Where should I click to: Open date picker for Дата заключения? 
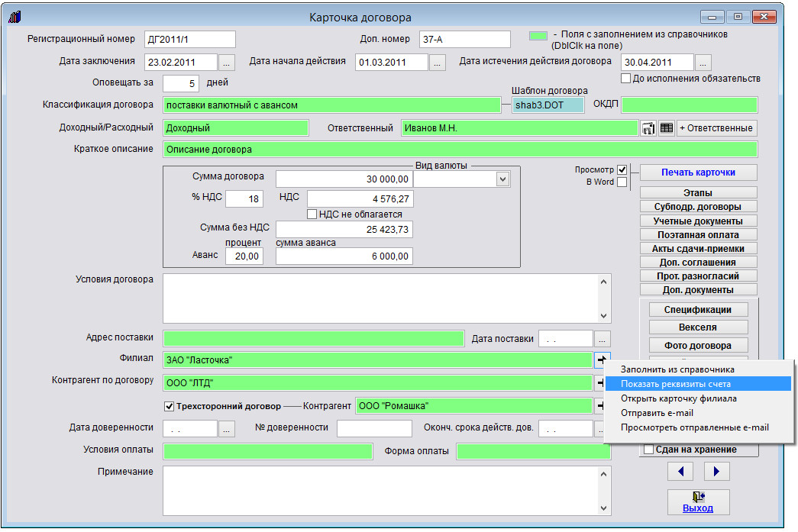click(228, 63)
